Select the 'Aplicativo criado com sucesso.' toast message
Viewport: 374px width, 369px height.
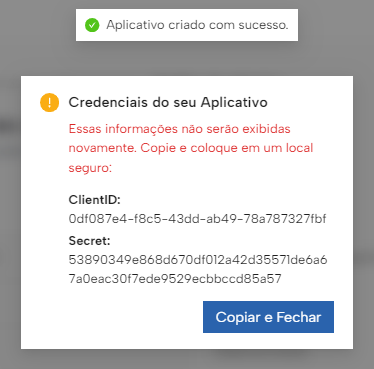tap(187, 25)
